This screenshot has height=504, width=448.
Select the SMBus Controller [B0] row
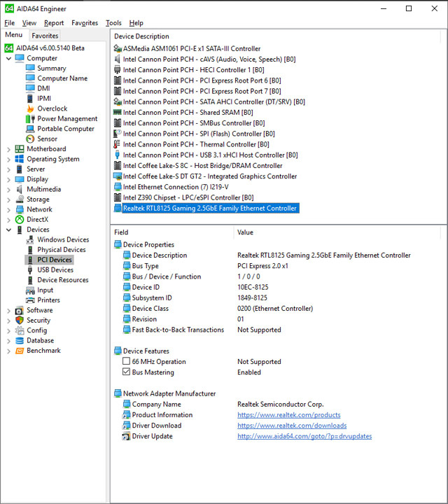click(194, 123)
